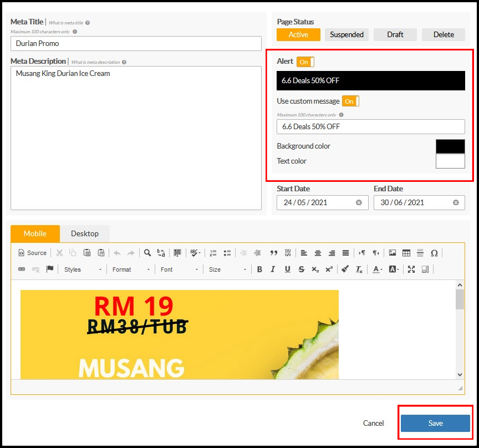This screenshot has width=479, height=448.
Task: Insert a hyperlink
Action: coord(22,269)
